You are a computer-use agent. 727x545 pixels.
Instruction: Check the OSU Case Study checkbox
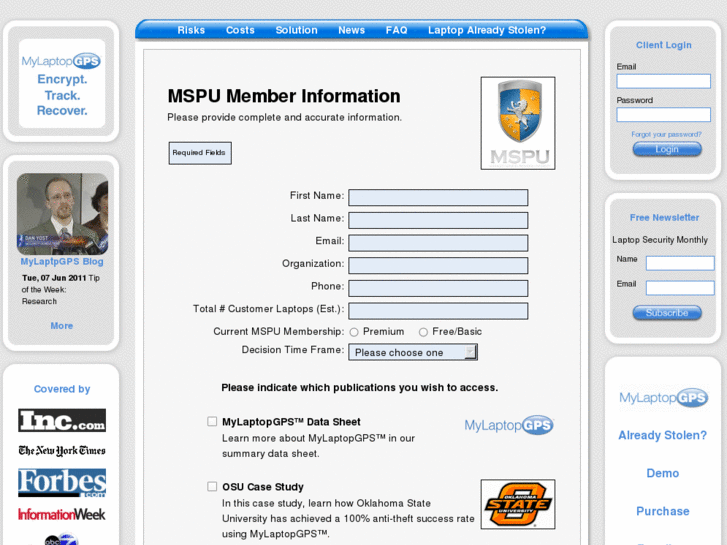212,486
